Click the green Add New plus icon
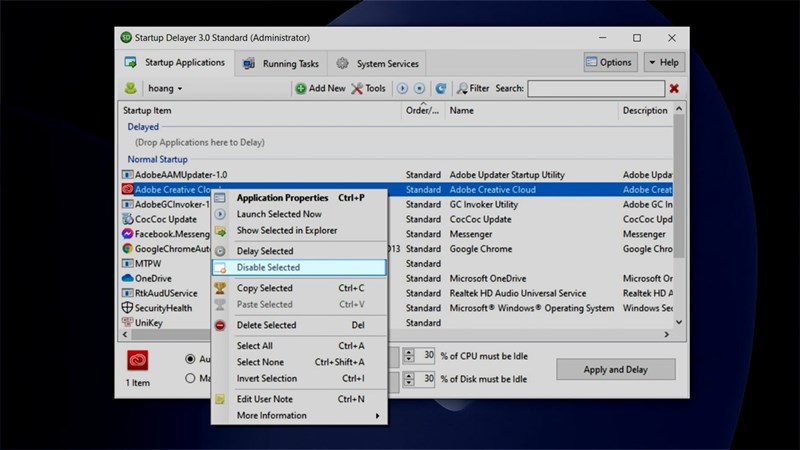The height and width of the screenshot is (450, 800). pyautogui.click(x=301, y=89)
